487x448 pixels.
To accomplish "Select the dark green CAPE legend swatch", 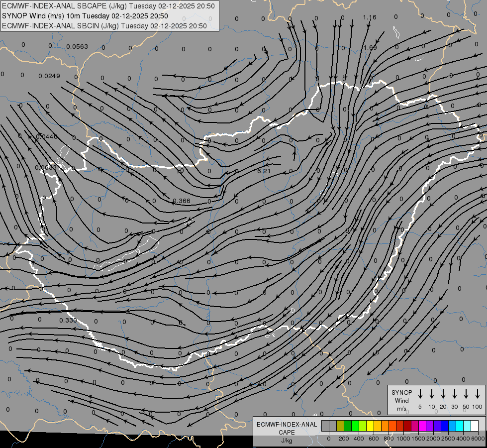I will [x=348, y=426].
